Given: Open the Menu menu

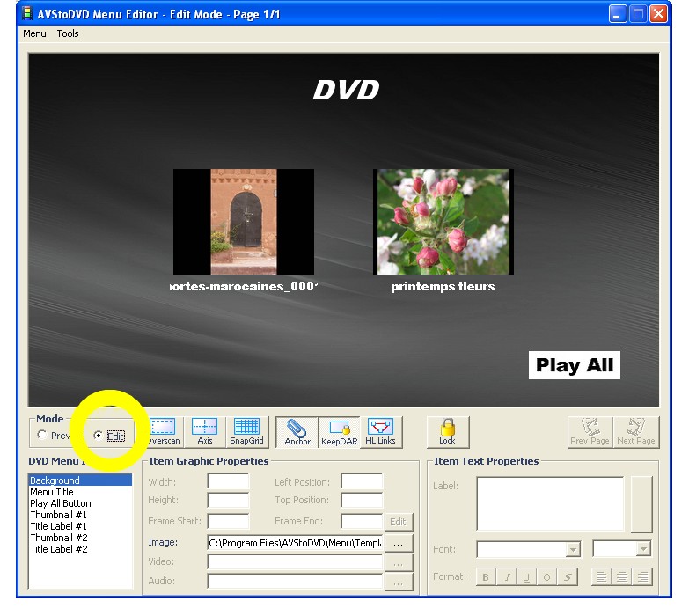Looking at the screenshot, I should pos(35,33).
